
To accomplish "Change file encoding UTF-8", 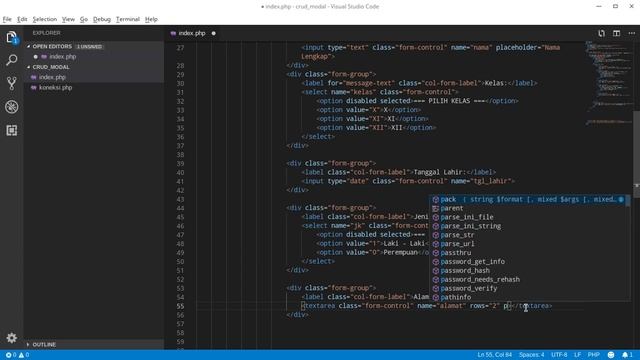I will [x=559, y=355].
